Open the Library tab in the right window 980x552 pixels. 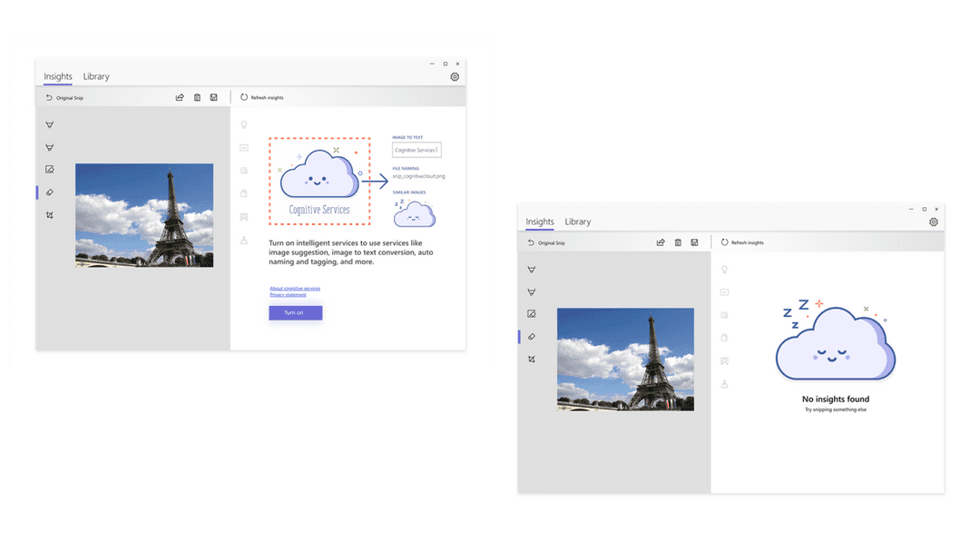coord(577,222)
